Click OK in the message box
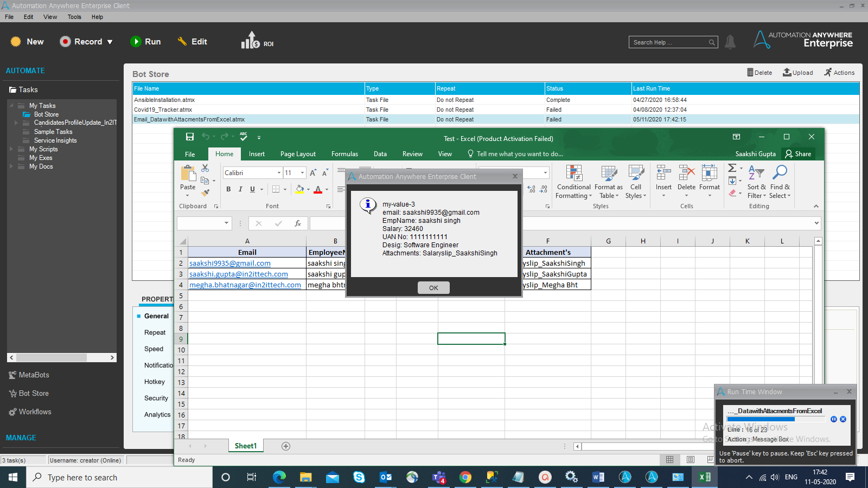The height and width of the screenshot is (488, 868). pos(433,288)
